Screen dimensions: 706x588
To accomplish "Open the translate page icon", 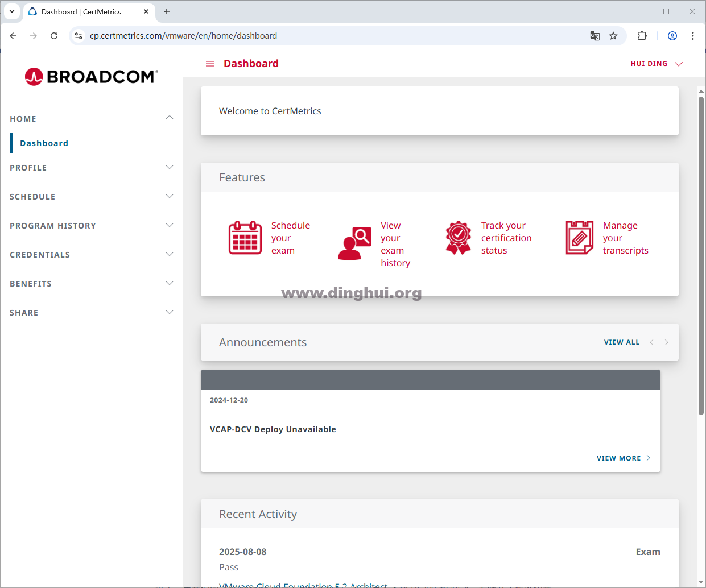I will point(595,36).
